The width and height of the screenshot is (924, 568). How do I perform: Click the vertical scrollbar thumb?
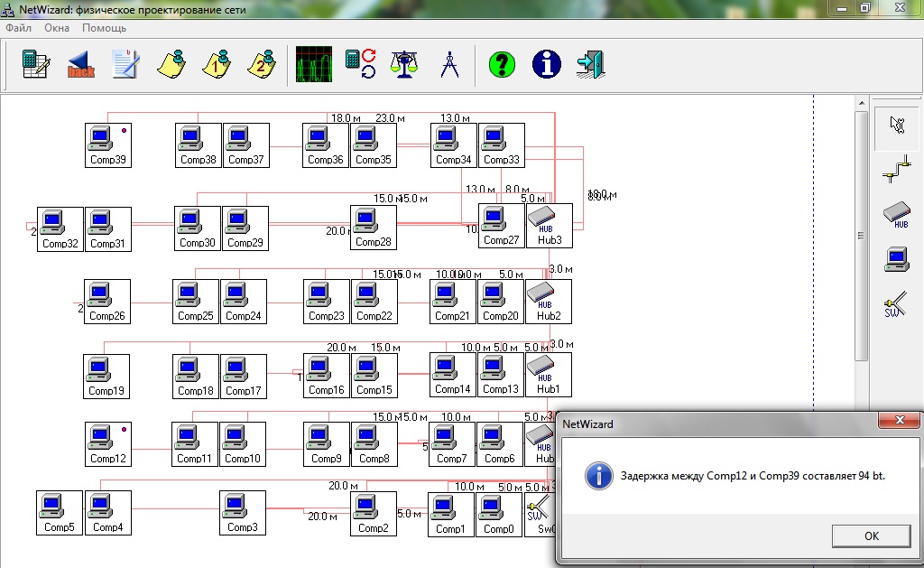point(862,236)
